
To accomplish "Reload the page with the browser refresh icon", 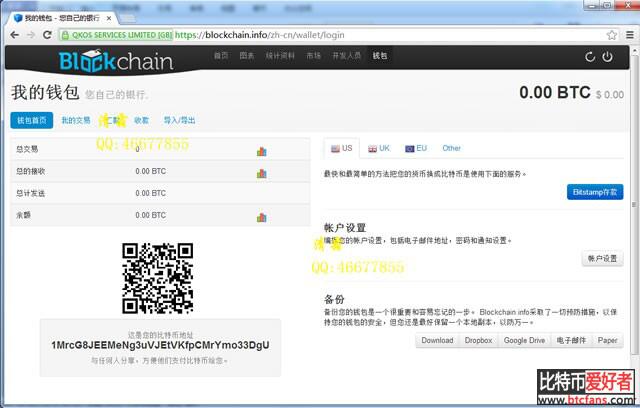I will pos(47,35).
